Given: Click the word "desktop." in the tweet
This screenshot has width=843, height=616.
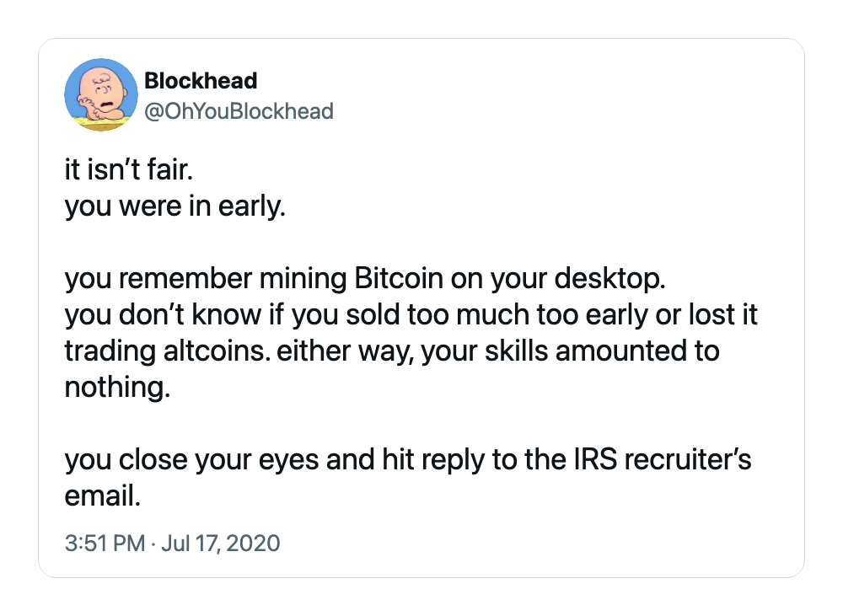Looking at the screenshot, I should pyautogui.click(x=609, y=279).
